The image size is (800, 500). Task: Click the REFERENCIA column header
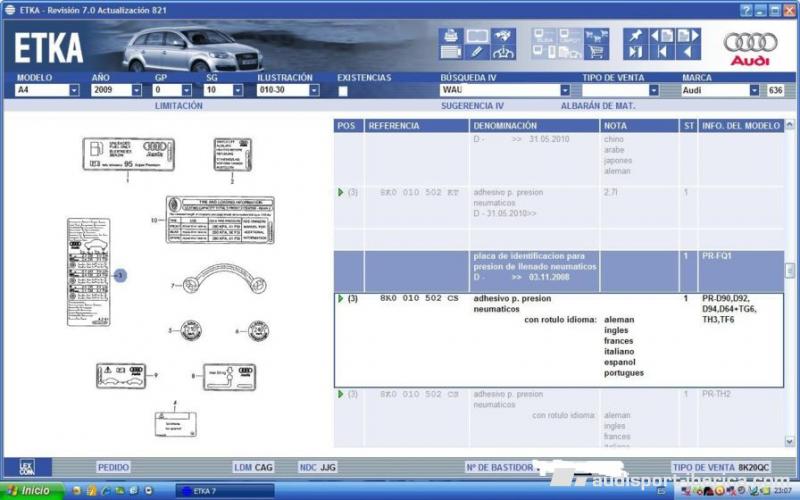tap(416, 126)
